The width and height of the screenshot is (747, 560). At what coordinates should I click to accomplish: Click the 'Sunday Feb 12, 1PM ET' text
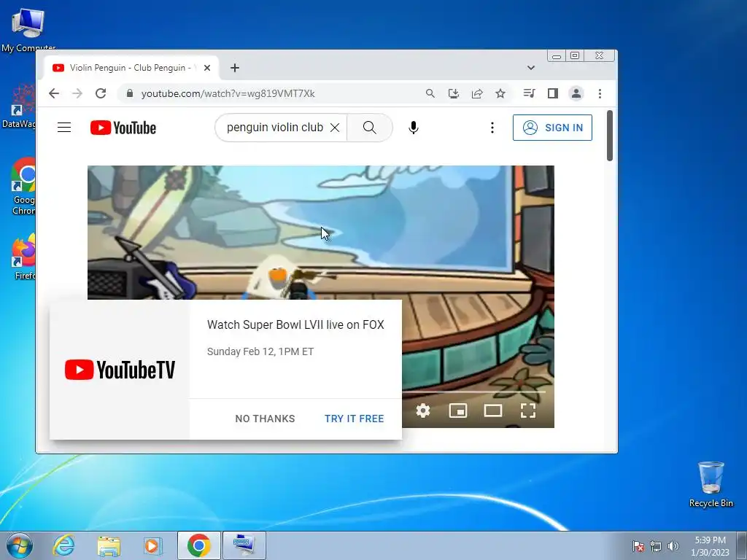pyautogui.click(x=260, y=351)
